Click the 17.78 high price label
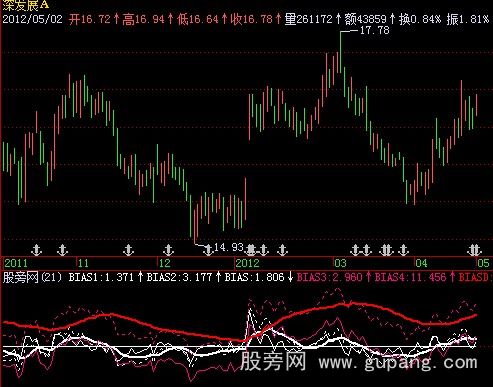The width and height of the screenshot is (493, 387). pos(375,30)
